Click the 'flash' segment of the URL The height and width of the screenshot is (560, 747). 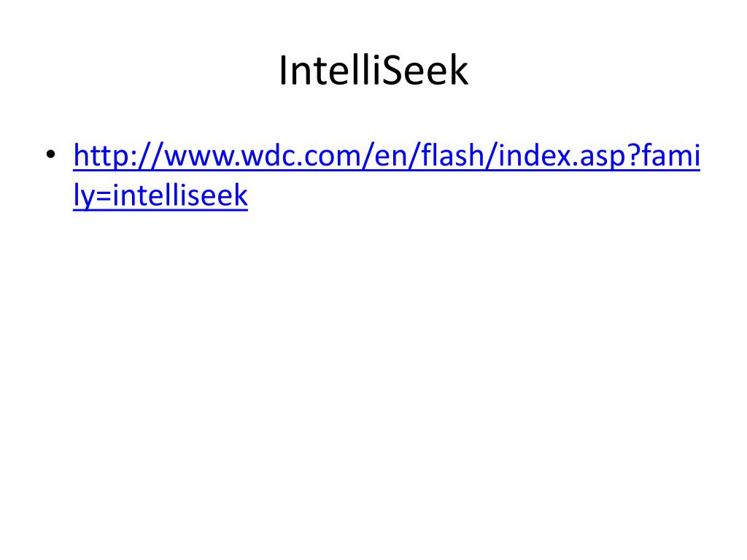tap(452, 155)
